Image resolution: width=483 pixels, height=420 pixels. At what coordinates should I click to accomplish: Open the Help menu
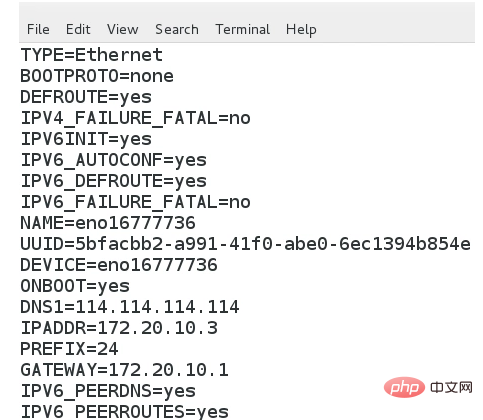301,30
